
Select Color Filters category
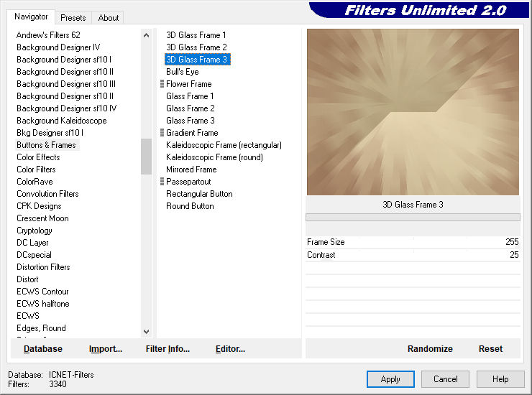click(x=36, y=169)
